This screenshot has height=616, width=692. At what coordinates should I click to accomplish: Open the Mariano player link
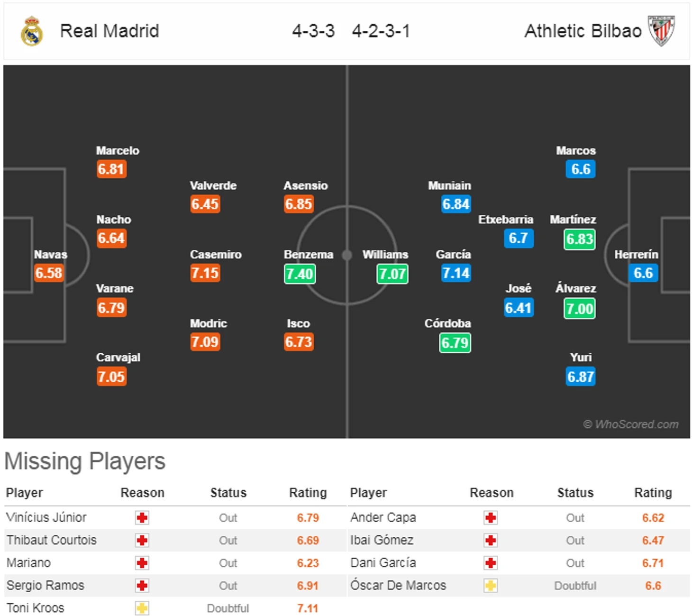coord(28,563)
